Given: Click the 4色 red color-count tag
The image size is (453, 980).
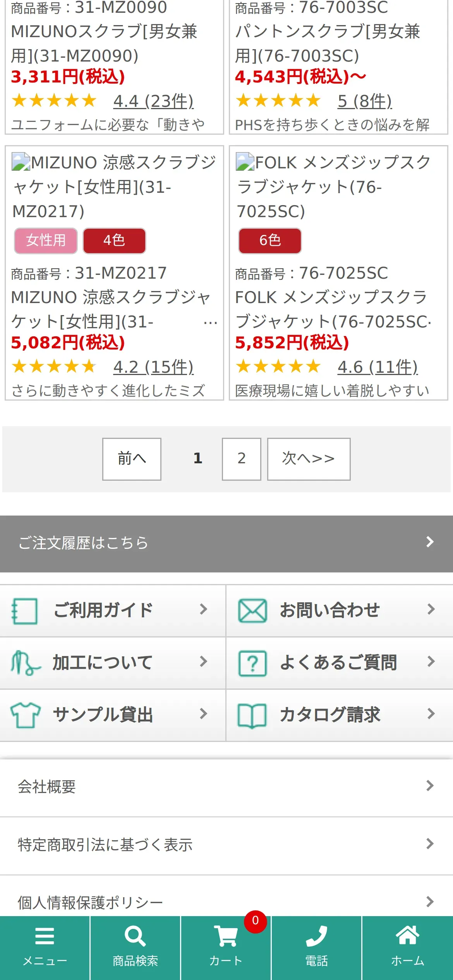Looking at the screenshot, I should point(114,241).
